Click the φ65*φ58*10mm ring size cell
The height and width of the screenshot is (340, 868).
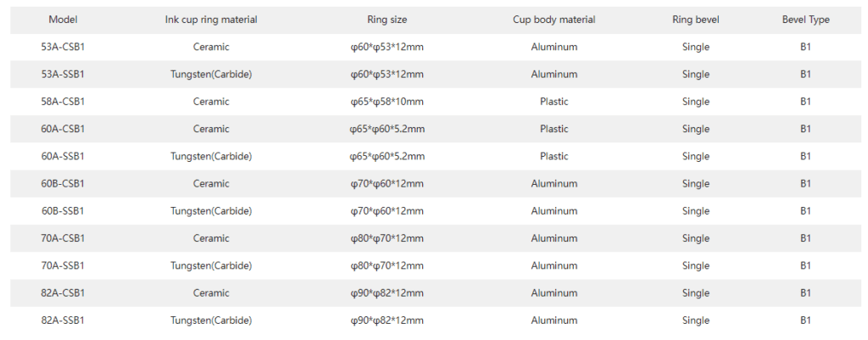coord(387,102)
